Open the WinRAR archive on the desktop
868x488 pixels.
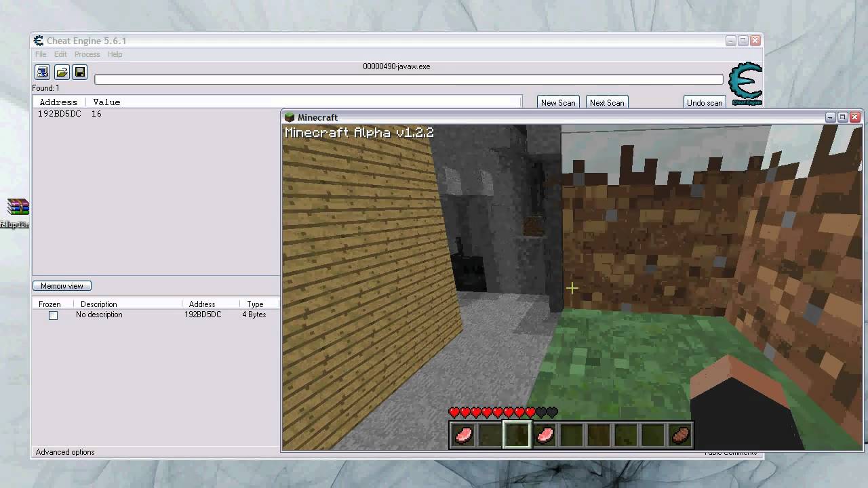[x=16, y=213]
